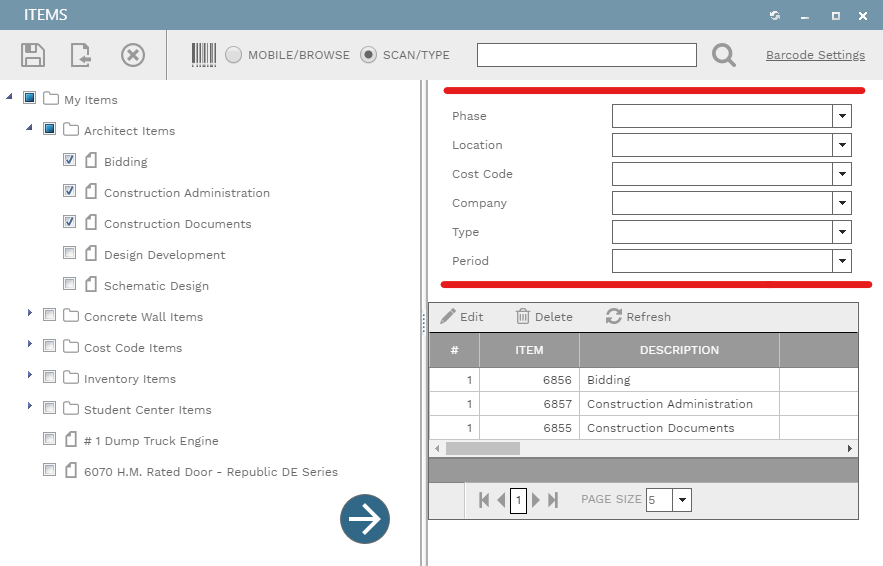Click the magnifying glass search icon

click(x=723, y=55)
